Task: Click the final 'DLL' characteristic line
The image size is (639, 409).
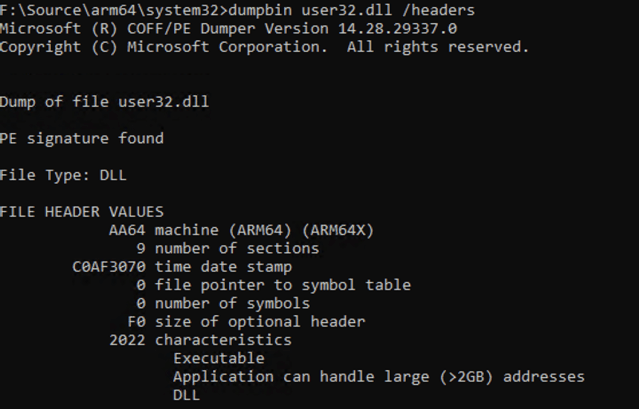Action: click(186, 395)
